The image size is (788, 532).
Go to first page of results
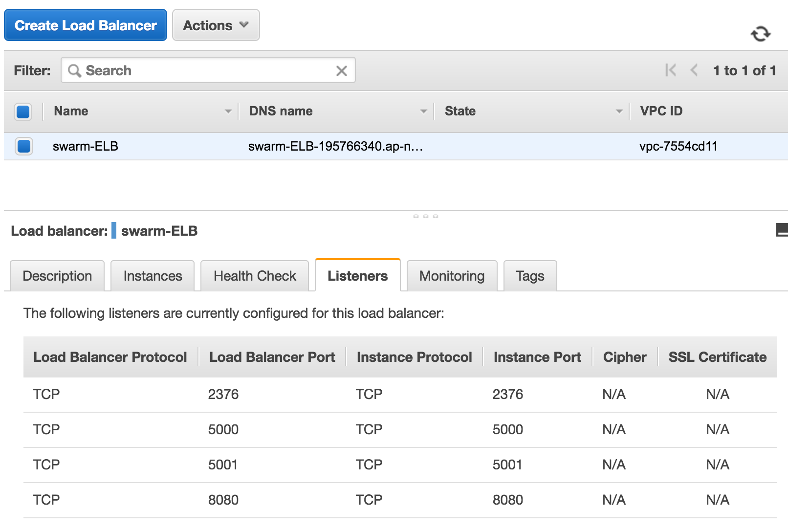click(671, 70)
